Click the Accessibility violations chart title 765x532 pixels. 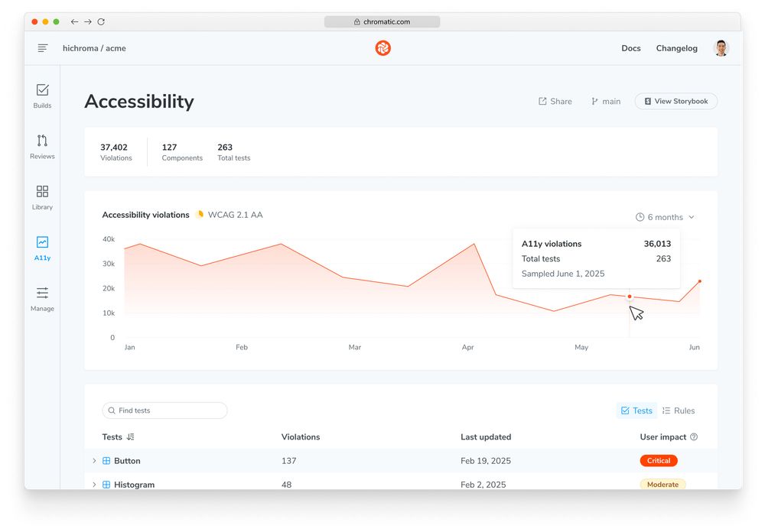point(145,215)
